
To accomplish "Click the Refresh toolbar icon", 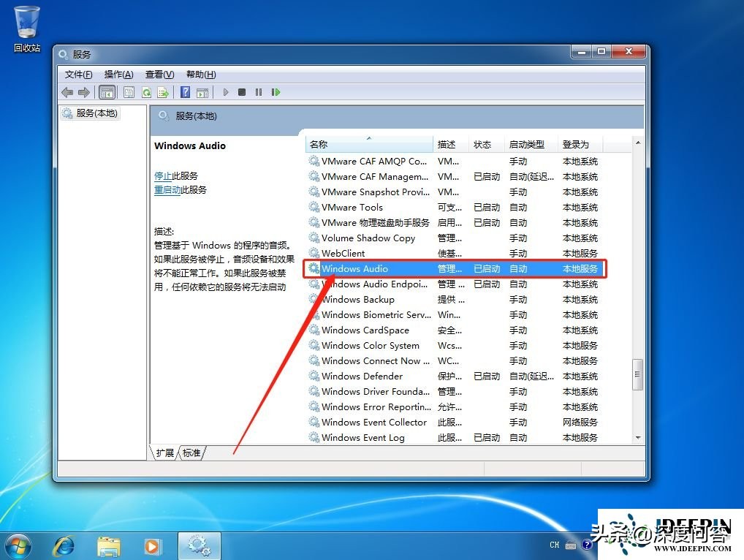I will (x=147, y=92).
